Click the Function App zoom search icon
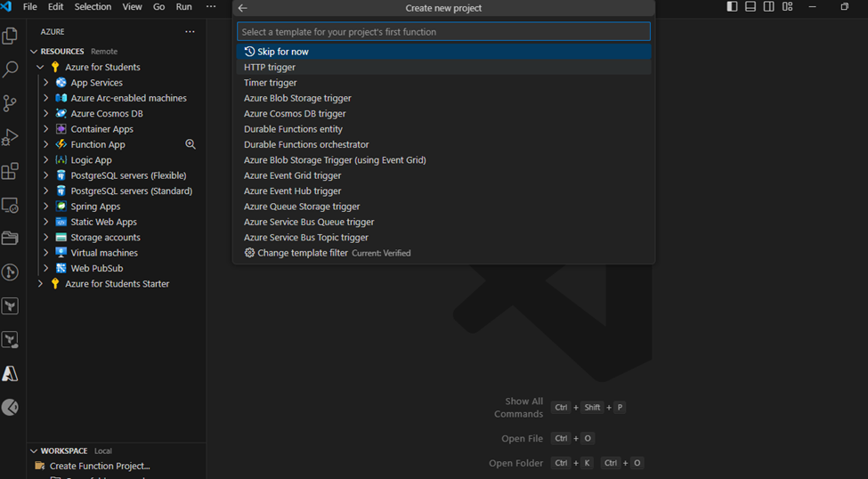This screenshot has width=868, height=479. [x=191, y=144]
